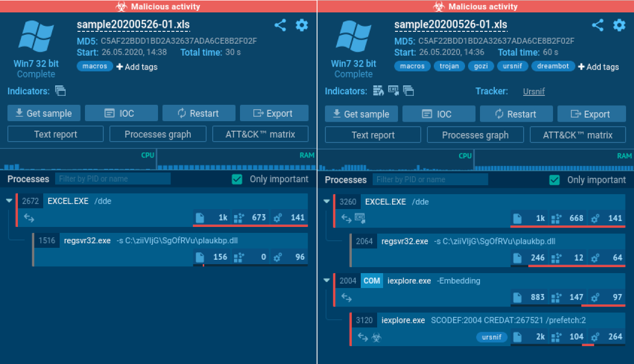This screenshot has width=634, height=364.
Task: Open settings gear in left panel
Action: tap(302, 25)
